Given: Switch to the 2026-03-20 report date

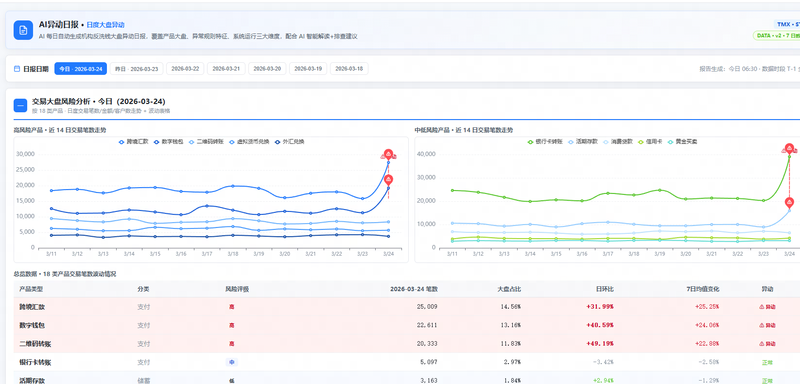Looking at the screenshot, I should pyautogui.click(x=267, y=69).
